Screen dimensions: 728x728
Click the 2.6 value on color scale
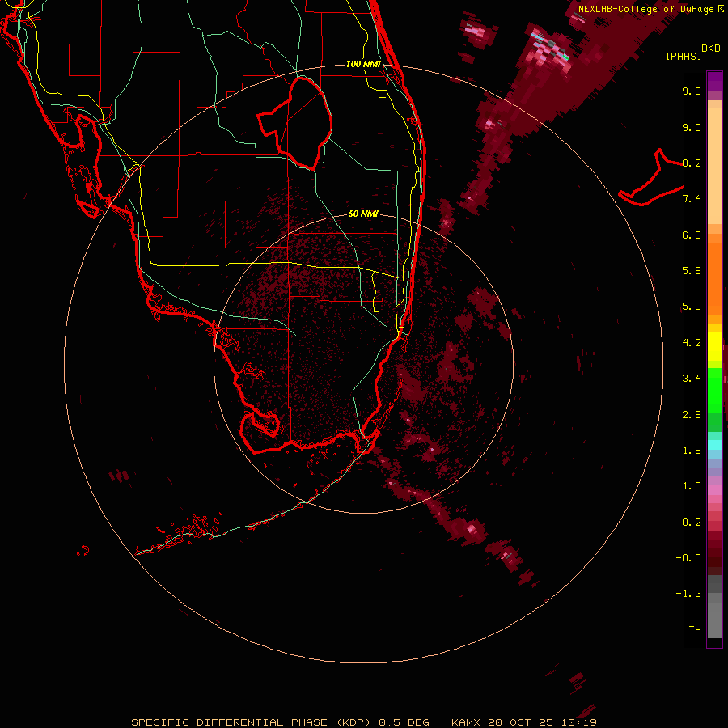[692, 415]
